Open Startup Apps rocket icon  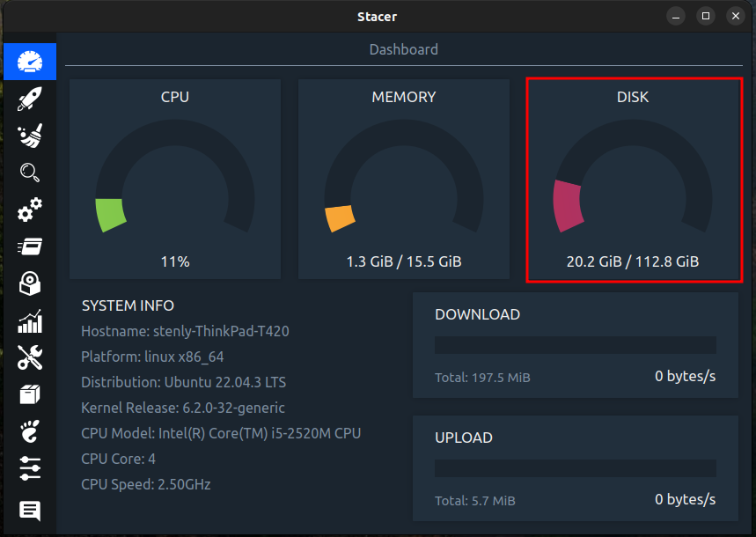click(x=30, y=99)
